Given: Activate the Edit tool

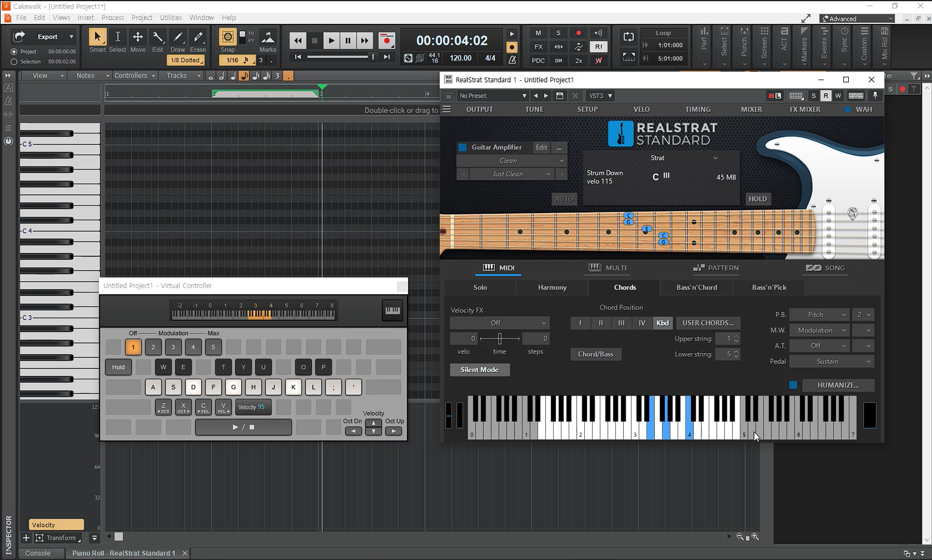Looking at the screenshot, I should click(157, 37).
